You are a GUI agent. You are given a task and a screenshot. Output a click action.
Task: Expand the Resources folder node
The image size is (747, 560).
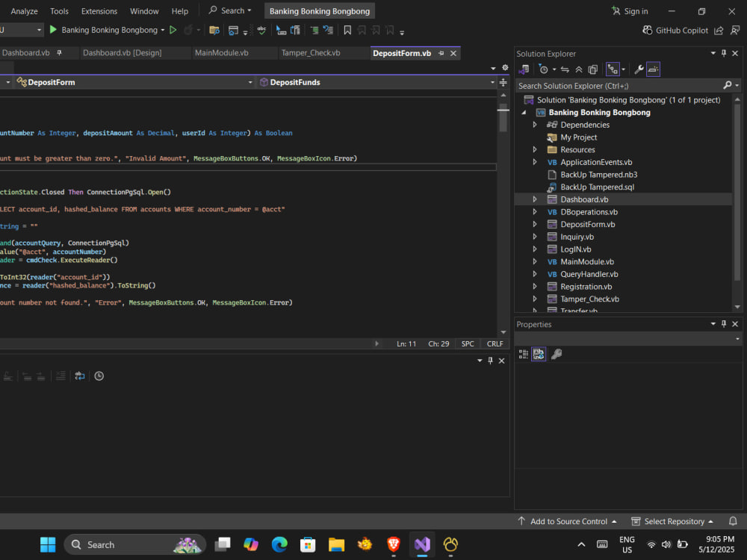[535, 149]
